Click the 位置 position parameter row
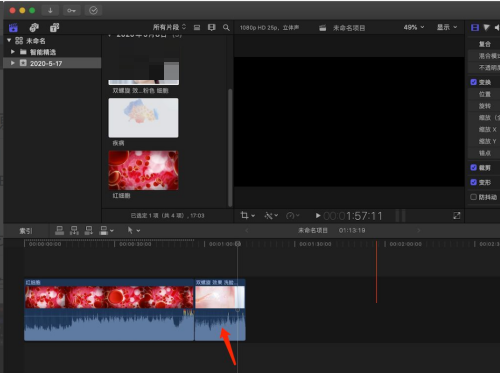500x373 pixels. (x=484, y=94)
